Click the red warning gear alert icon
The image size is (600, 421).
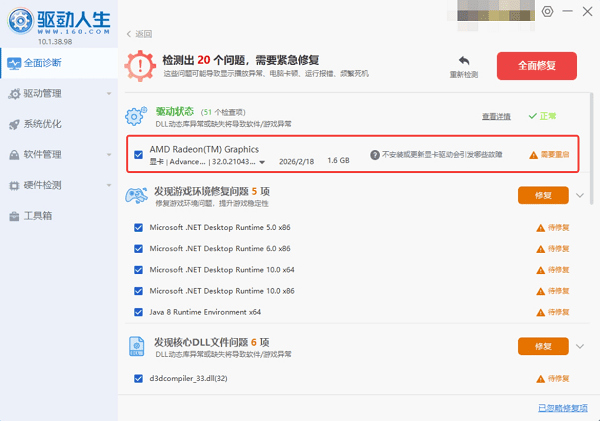tap(140, 66)
